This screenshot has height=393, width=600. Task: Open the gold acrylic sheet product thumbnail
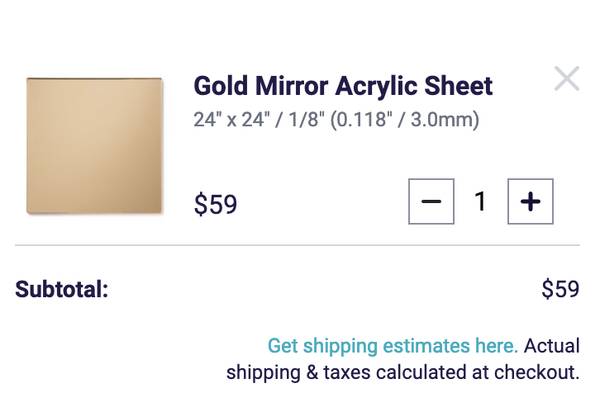[95, 146]
